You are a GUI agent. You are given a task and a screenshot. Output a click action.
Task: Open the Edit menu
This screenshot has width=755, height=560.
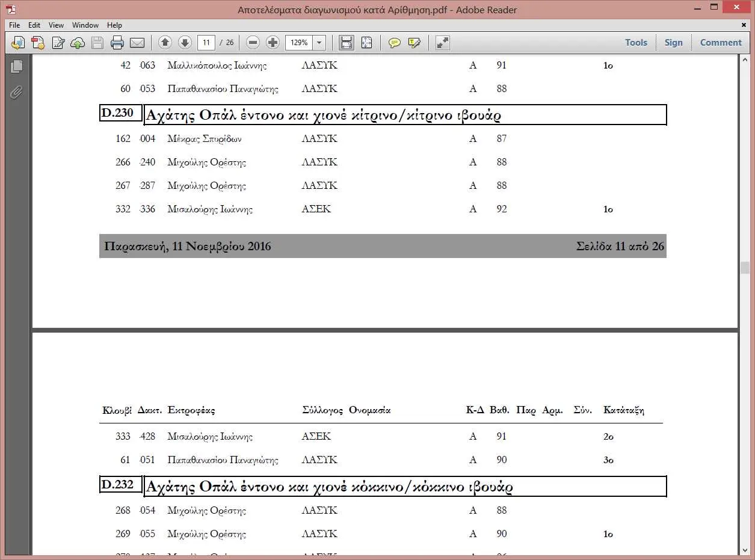[34, 25]
